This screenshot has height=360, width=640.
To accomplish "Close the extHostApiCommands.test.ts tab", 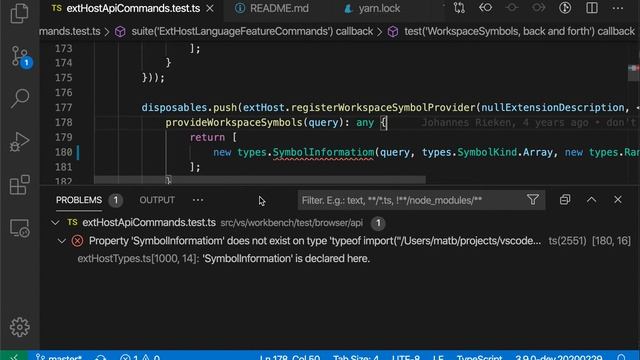I will tap(210, 8).
